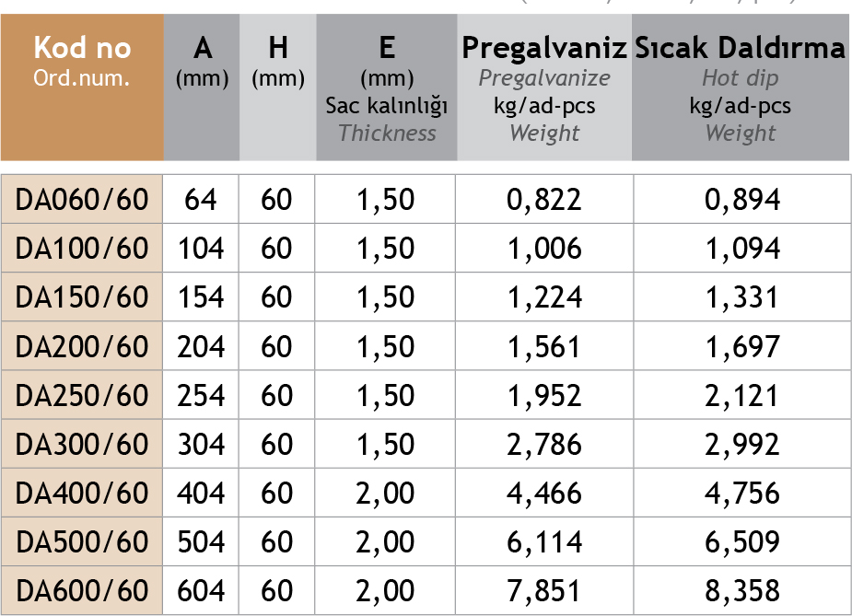
Task: Select the DA400/60 row label
Action: pyautogui.click(x=82, y=494)
